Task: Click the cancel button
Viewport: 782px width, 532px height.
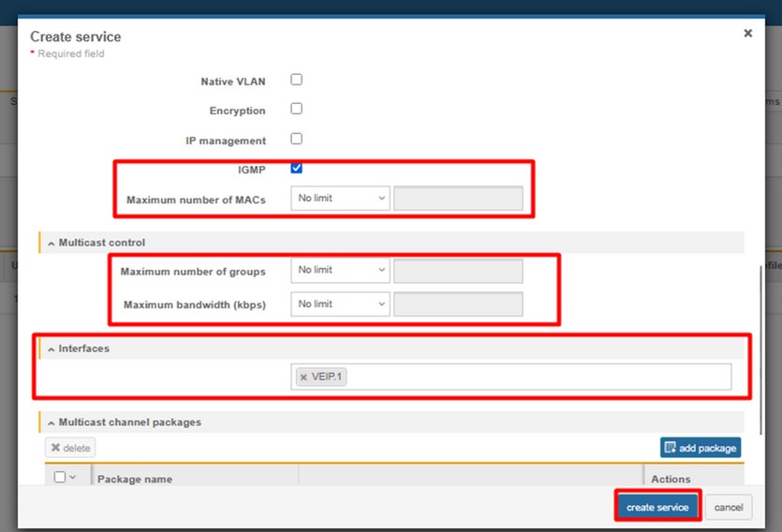Action: pos(728,507)
